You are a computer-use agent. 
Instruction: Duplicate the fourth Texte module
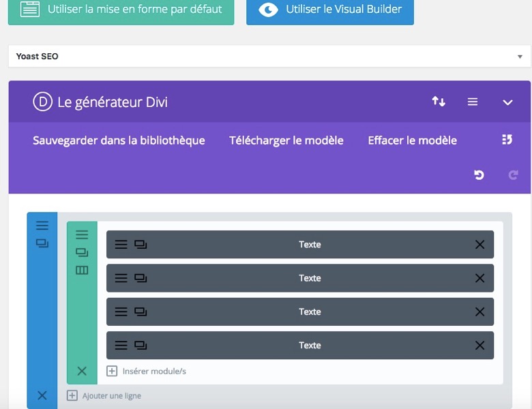click(141, 345)
